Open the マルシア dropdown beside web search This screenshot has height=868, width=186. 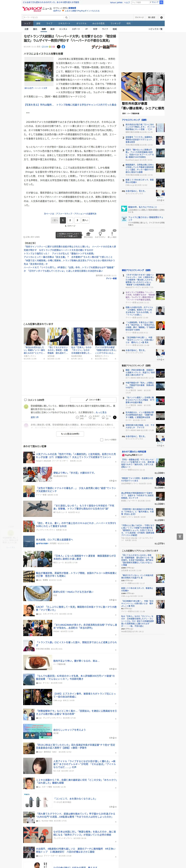pyautogui.click(x=154, y=2)
